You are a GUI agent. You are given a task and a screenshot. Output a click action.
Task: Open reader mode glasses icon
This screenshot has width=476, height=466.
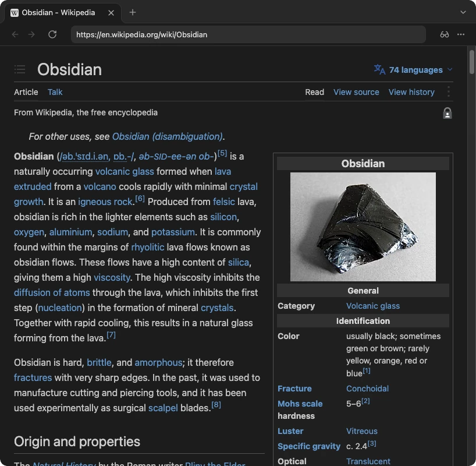point(445,34)
